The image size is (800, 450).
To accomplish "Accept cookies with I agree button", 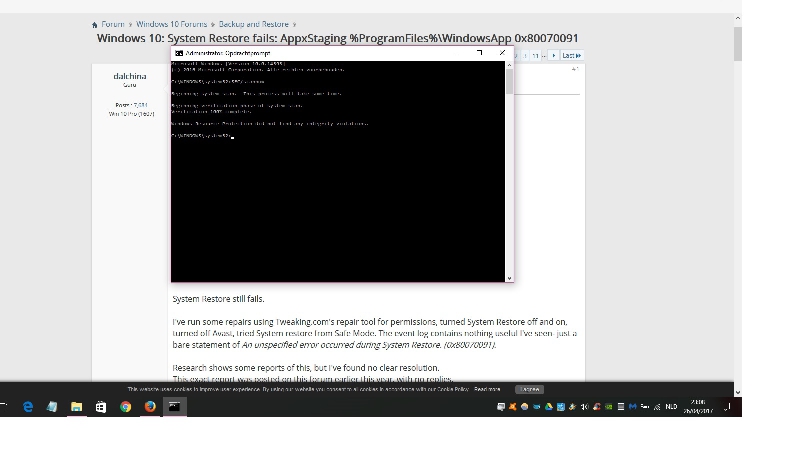I will click(x=530, y=389).
